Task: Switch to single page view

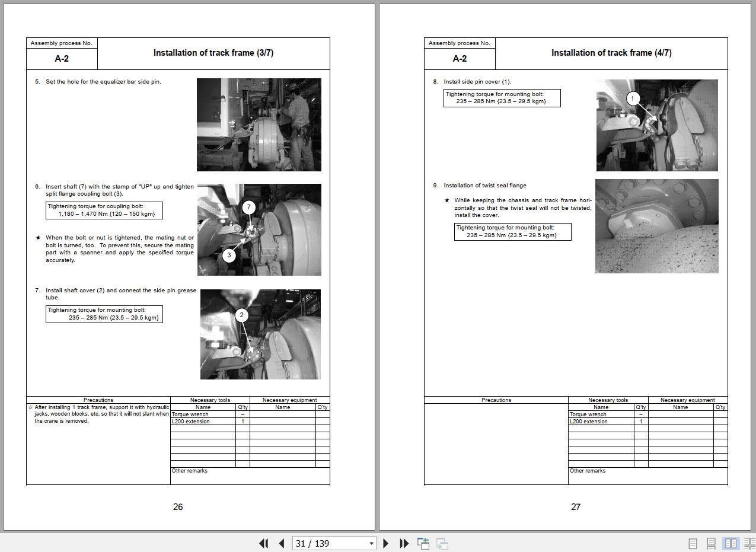Action: click(693, 543)
